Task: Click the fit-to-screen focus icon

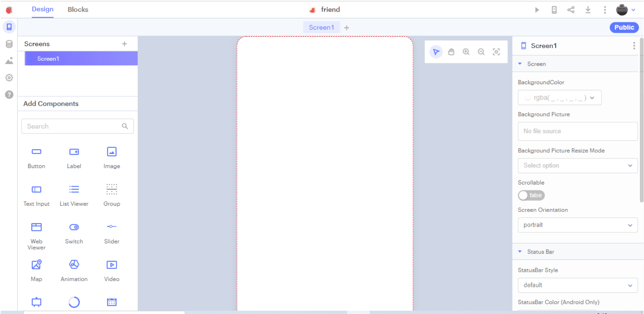Action: pyautogui.click(x=496, y=52)
